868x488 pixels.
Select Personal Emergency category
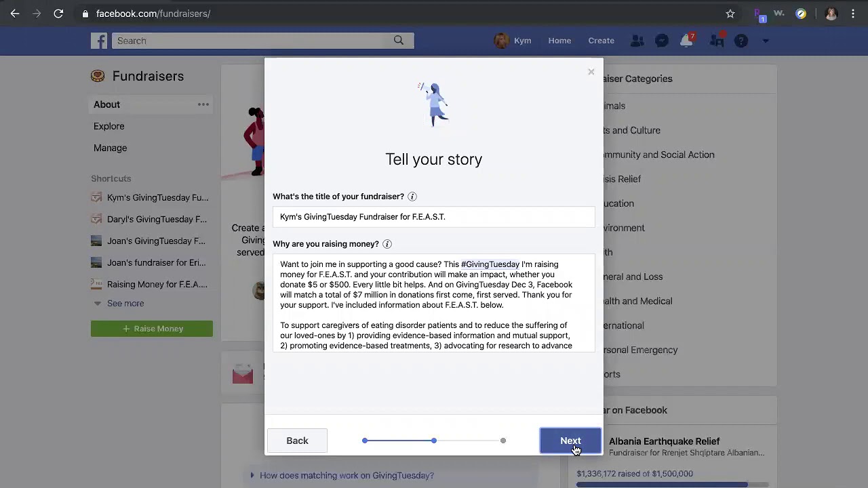(640, 350)
